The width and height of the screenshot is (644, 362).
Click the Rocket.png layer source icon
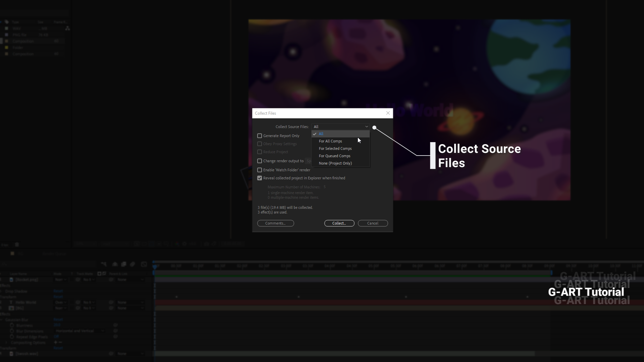point(11,280)
